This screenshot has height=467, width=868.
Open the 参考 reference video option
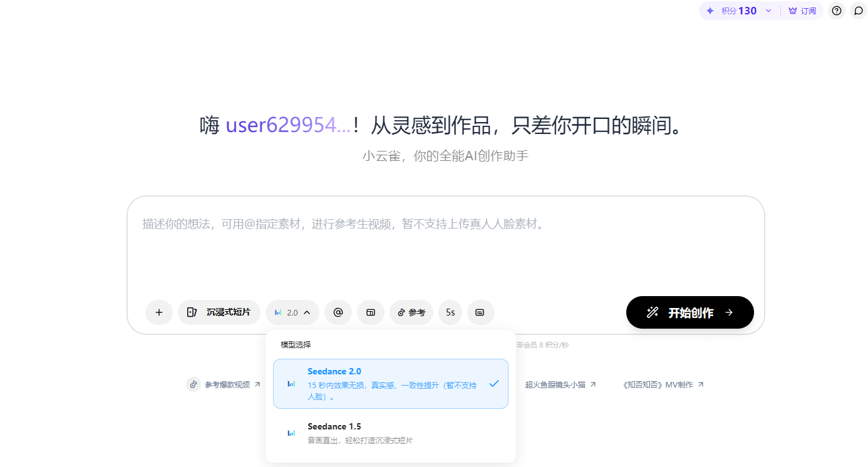(411, 312)
